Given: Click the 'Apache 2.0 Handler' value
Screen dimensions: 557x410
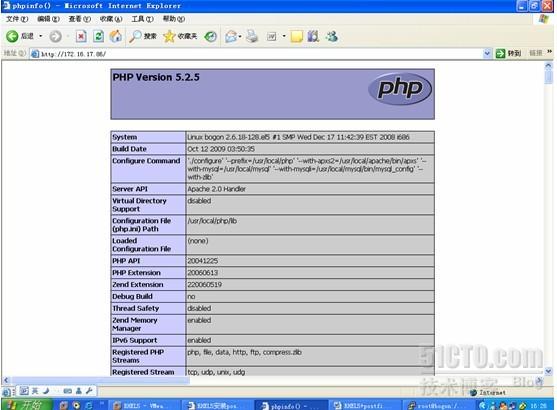Looking at the screenshot, I should click(x=216, y=189).
